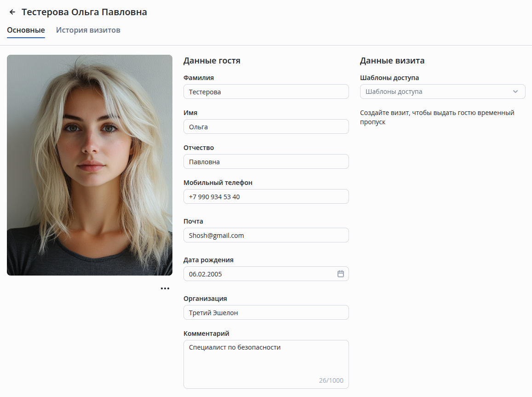532x397 pixels.
Task: Click the Данные гостя section heading
Action: click(212, 61)
